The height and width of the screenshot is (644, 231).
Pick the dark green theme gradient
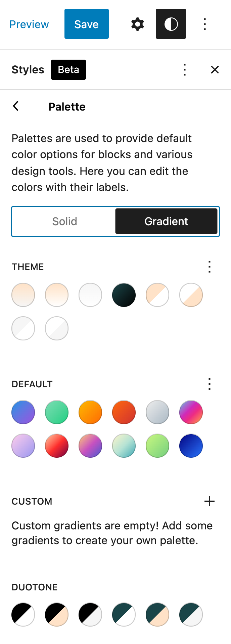(124, 295)
